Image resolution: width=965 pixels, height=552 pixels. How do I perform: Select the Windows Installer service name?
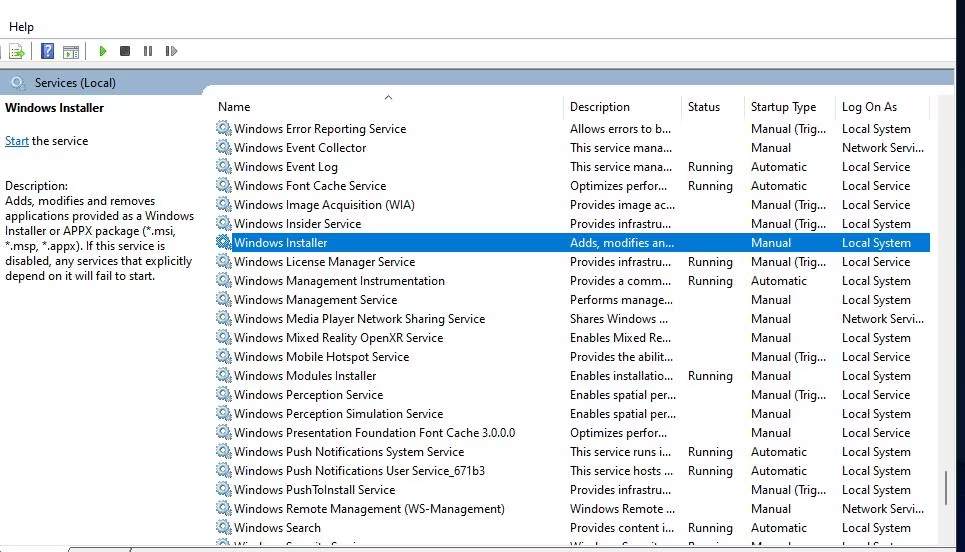(281, 243)
